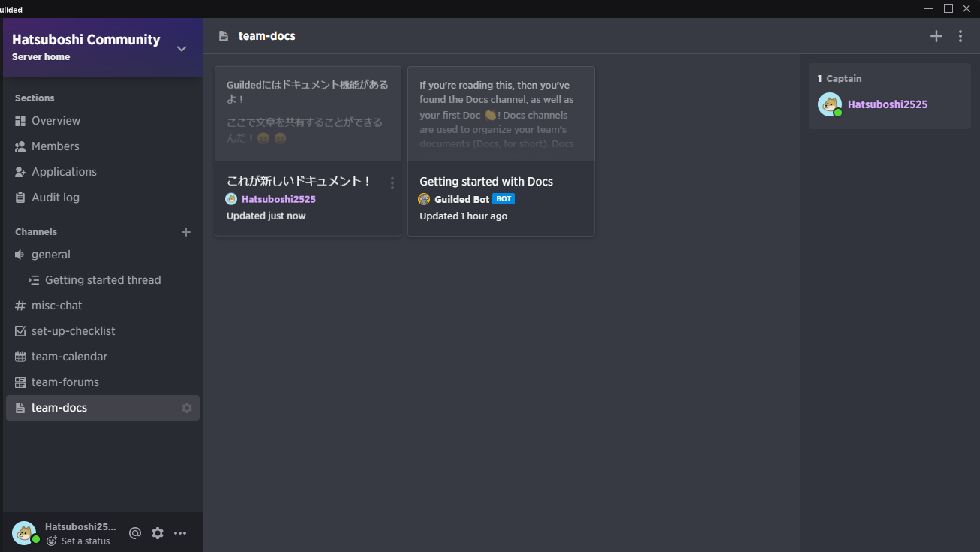Click the 1 Captain role header
Screen dimensions: 980x552
[x=840, y=79]
